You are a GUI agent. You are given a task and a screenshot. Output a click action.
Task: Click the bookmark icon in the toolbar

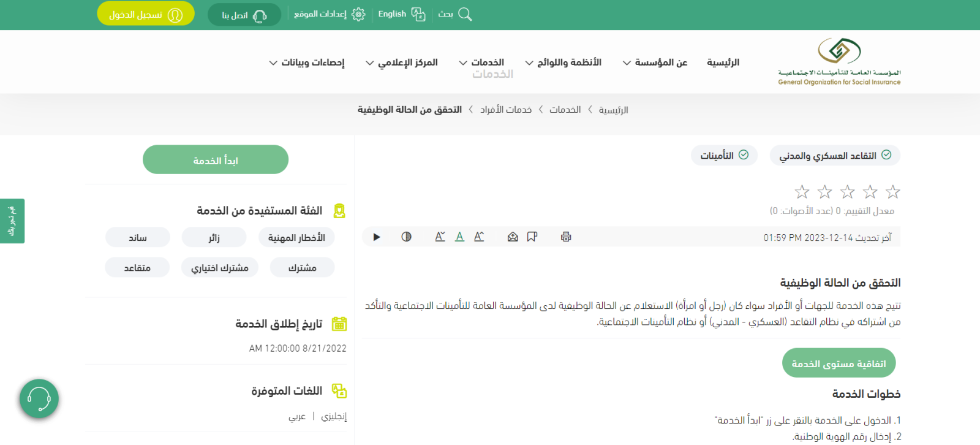click(x=532, y=237)
